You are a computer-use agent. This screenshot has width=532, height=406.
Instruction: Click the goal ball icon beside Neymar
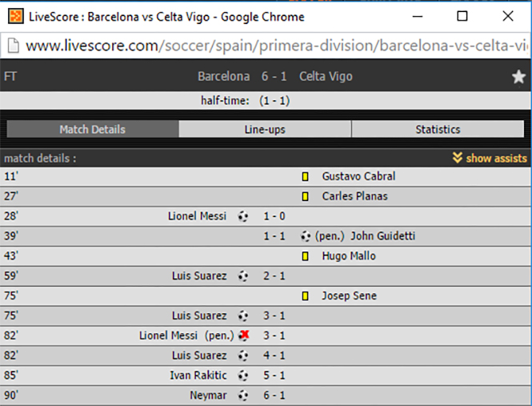pyautogui.click(x=243, y=396)
